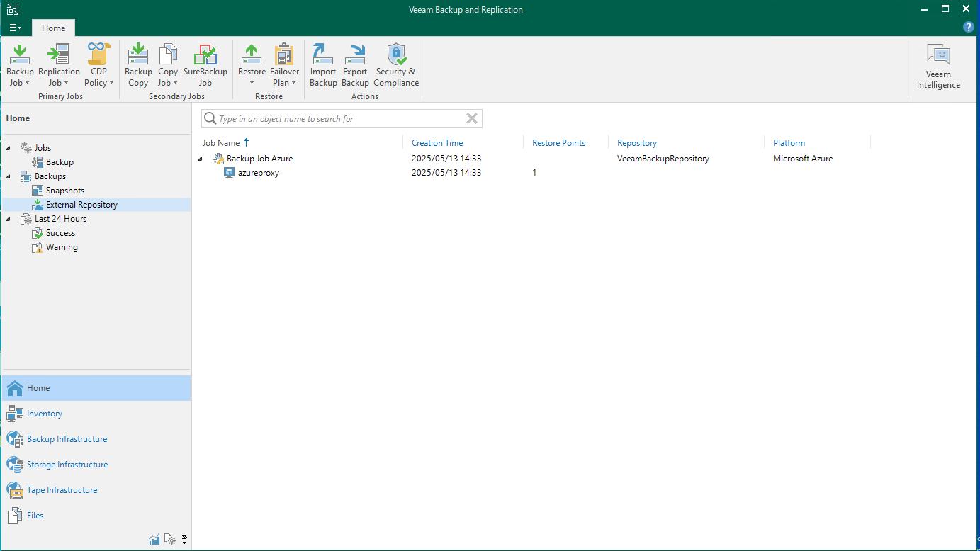Create a SureBackup Job
This screenshot has height=551, width=980.
[205, 64]
